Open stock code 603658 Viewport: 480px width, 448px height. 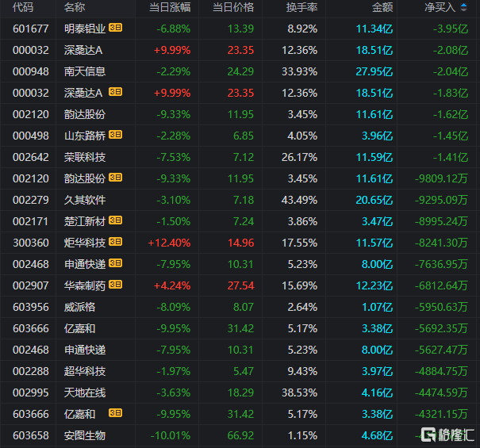pyautogui.click(x=31, y=436)
